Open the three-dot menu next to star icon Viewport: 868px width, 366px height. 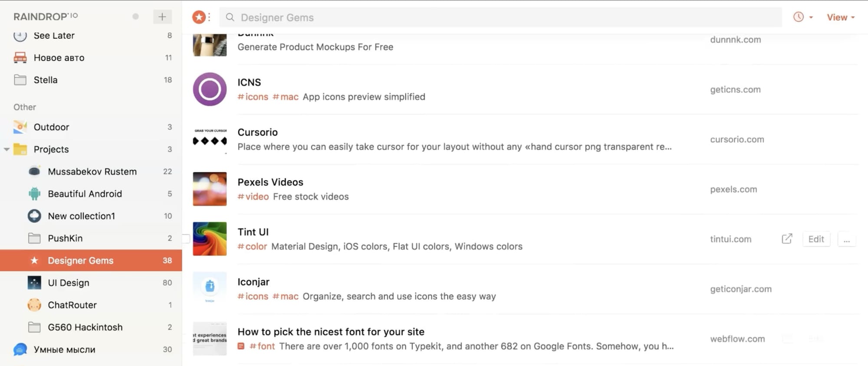pyautogui.click(x=209, y=17)
